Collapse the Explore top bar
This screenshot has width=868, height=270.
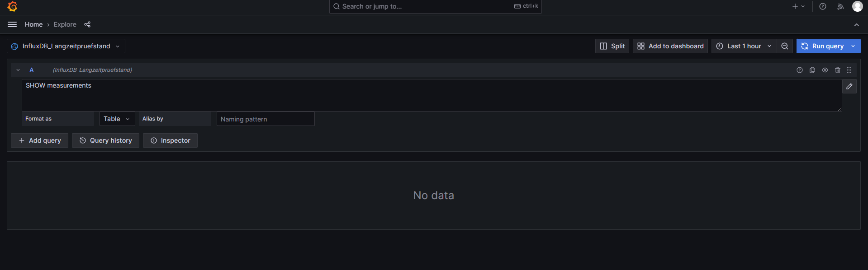(x=856, y=25)
